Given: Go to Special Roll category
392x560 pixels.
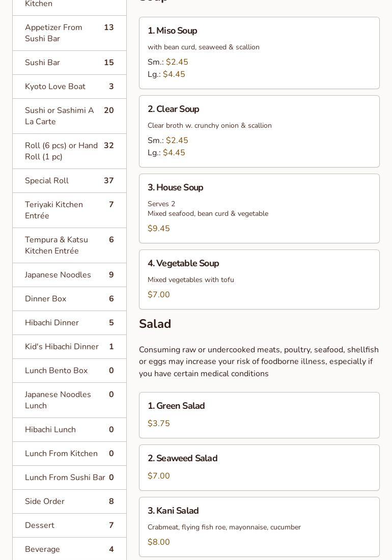Looking at the screenshot, I should point(69,181).
